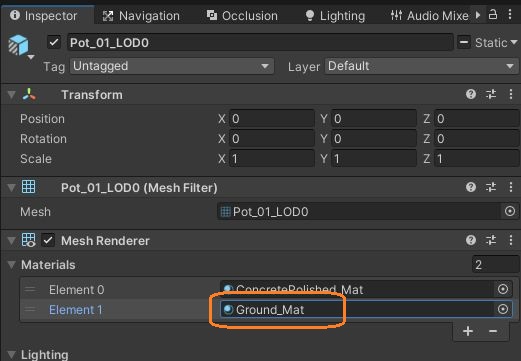This screenshot has height=361, width=521.
Task: Open the Layer dropdown showing Default
Action: [x=422, y=66]
